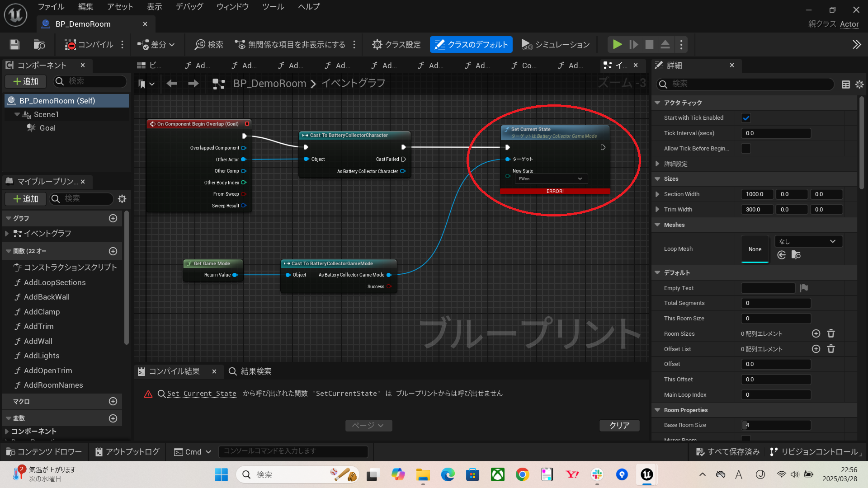Add a new macro with plus icon
This screenshot has height=488, width=868.
coord(113,401)
